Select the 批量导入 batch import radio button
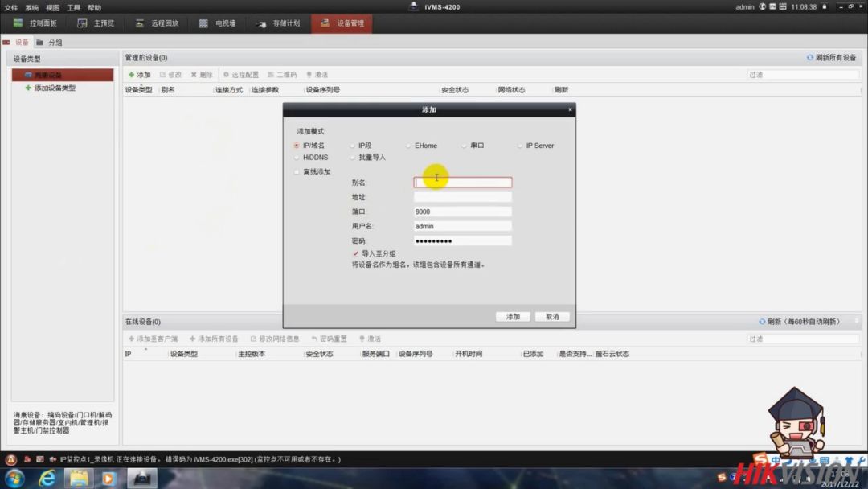This screenshot has width=868, height=489. pyautogui.click(x=353, y=158)
